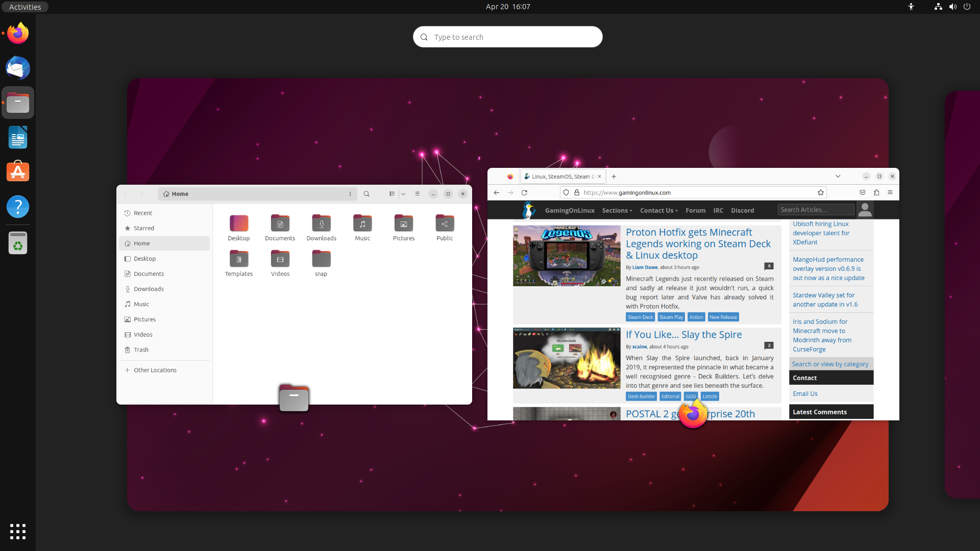This screenshot has height=551, width=980.
Task: Click the Type to search field
Action: pos(508,37)
